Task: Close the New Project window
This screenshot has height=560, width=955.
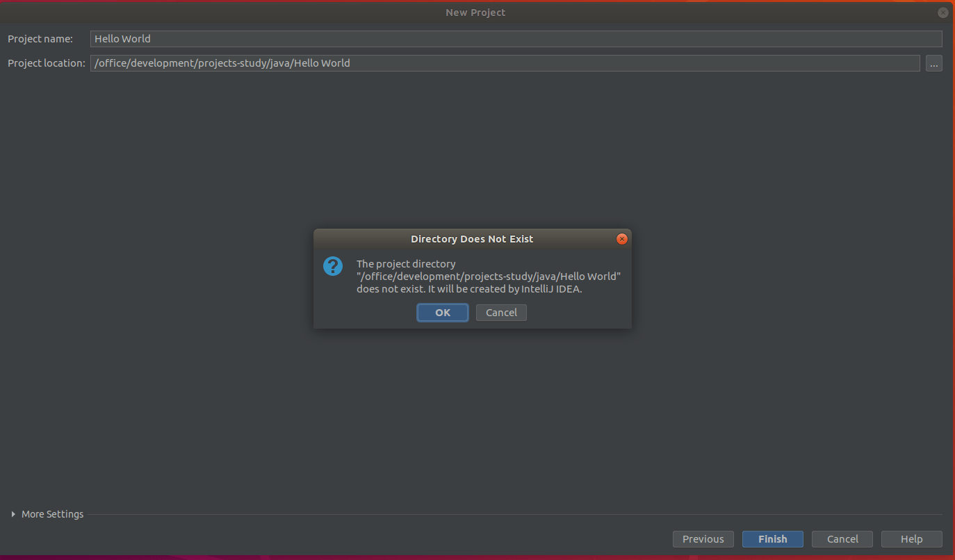Action: click(x=942, y=12)
